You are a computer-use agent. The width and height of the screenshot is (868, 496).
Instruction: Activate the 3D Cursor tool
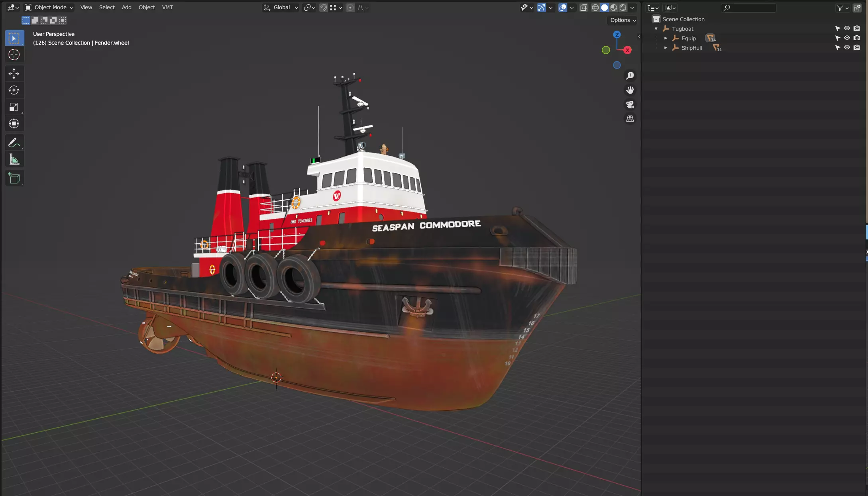click(14, 55)
